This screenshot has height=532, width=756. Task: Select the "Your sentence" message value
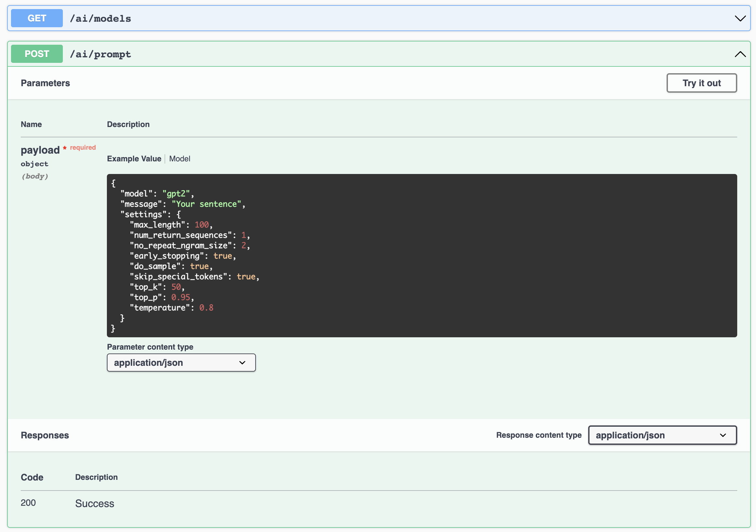[206, 204]
